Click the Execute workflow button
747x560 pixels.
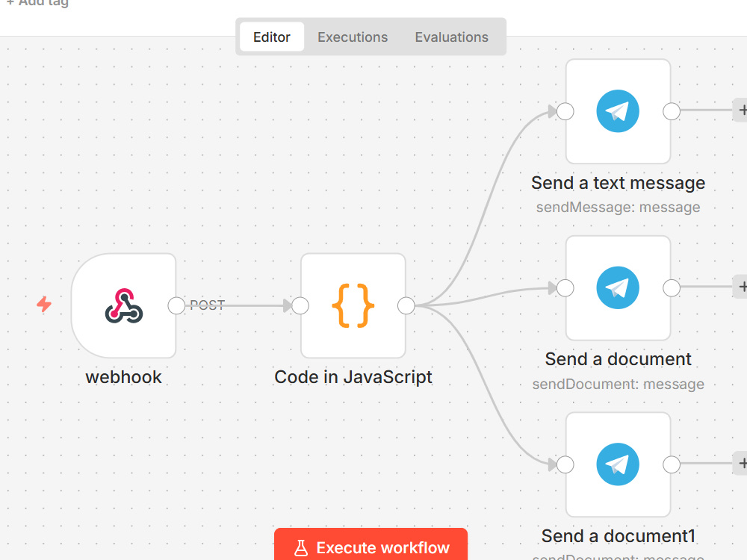371,544
